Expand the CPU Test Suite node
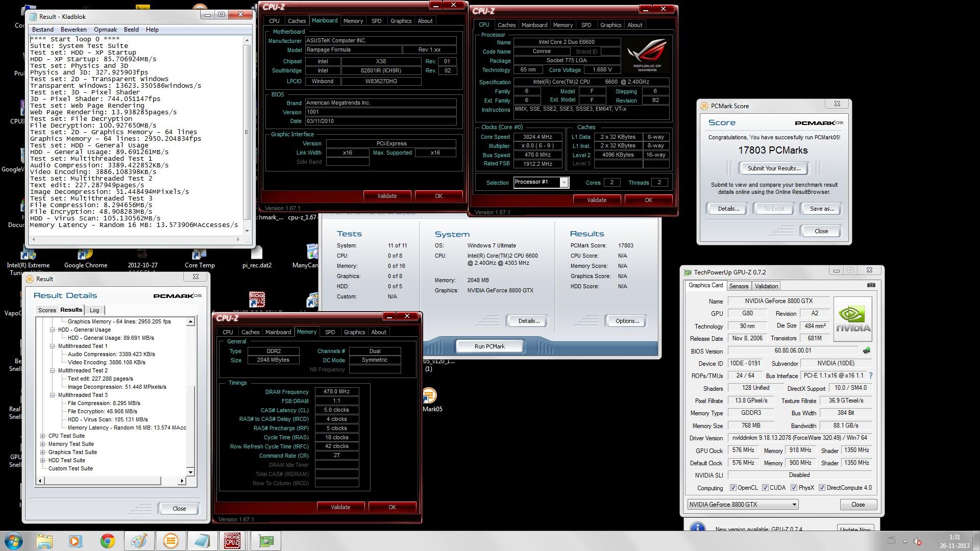 [x=43, y=436]
